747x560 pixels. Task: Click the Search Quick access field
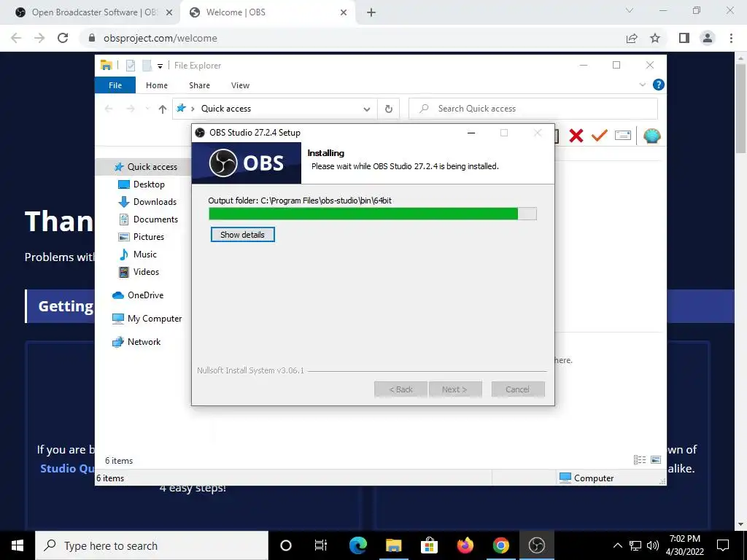coord(533,109)
